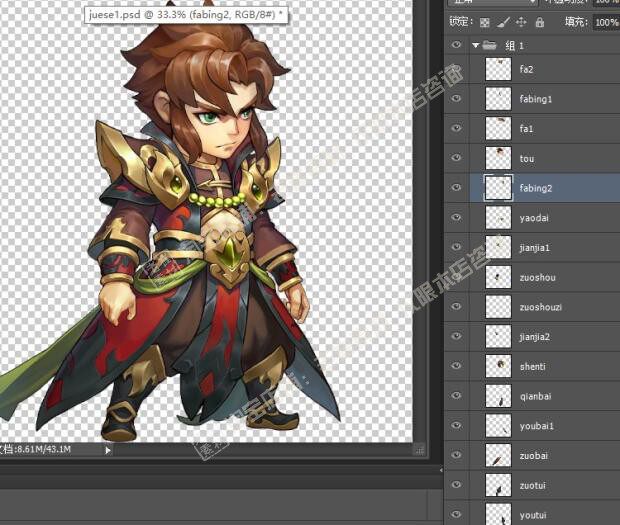Screen dimensions: 620x525
Task: Click the tou layer thumbnail
Action: point(498,158)
